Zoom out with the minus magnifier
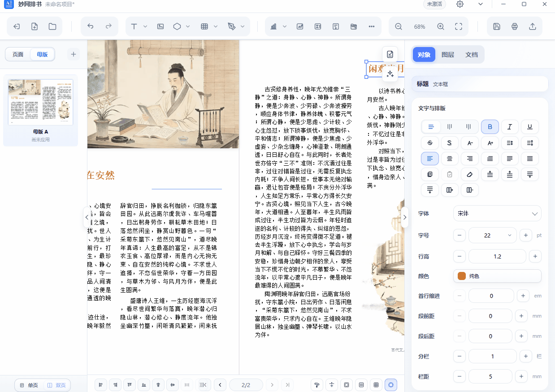Viewport: 555px width, 392px height. click(x=399, y=26)
